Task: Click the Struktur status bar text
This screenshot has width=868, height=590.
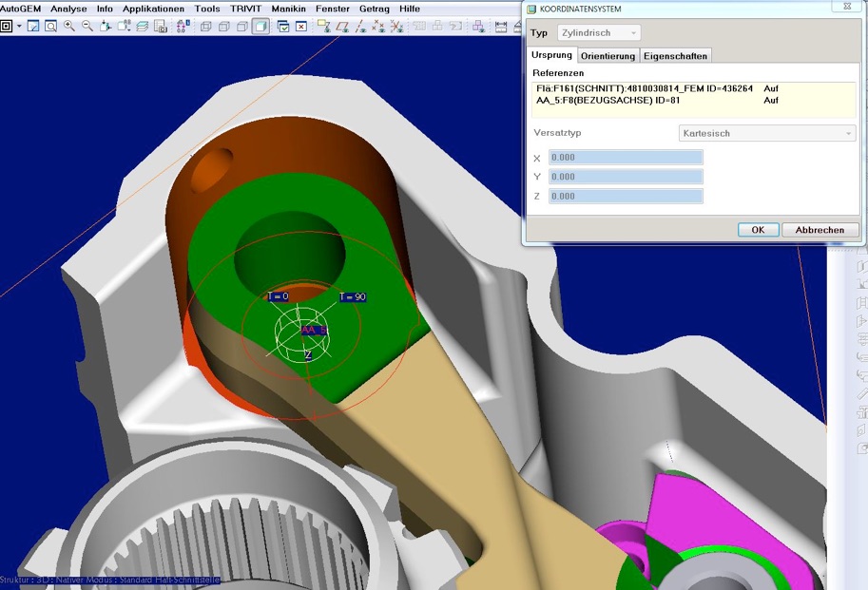Action: click(x=110, y=580)
